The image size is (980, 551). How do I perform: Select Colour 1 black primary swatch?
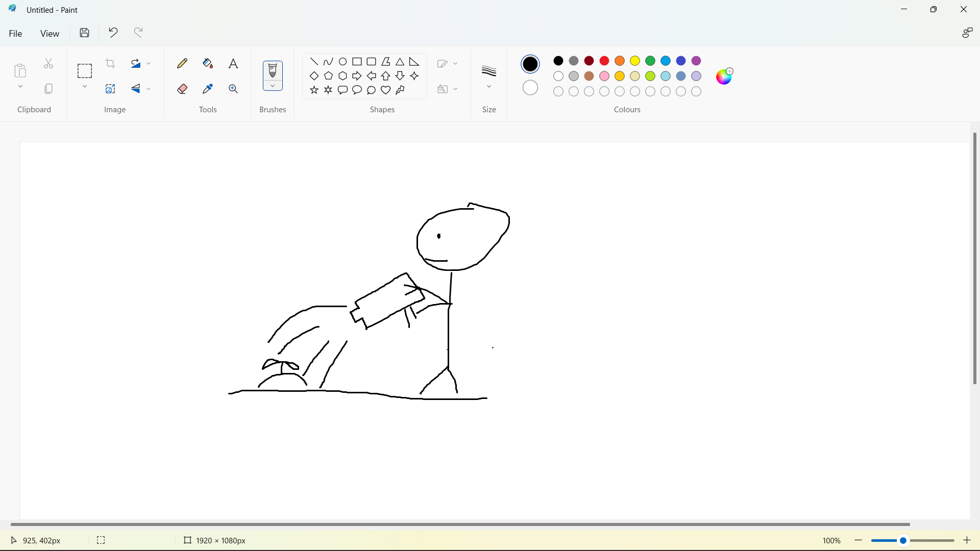pos(530,64)
